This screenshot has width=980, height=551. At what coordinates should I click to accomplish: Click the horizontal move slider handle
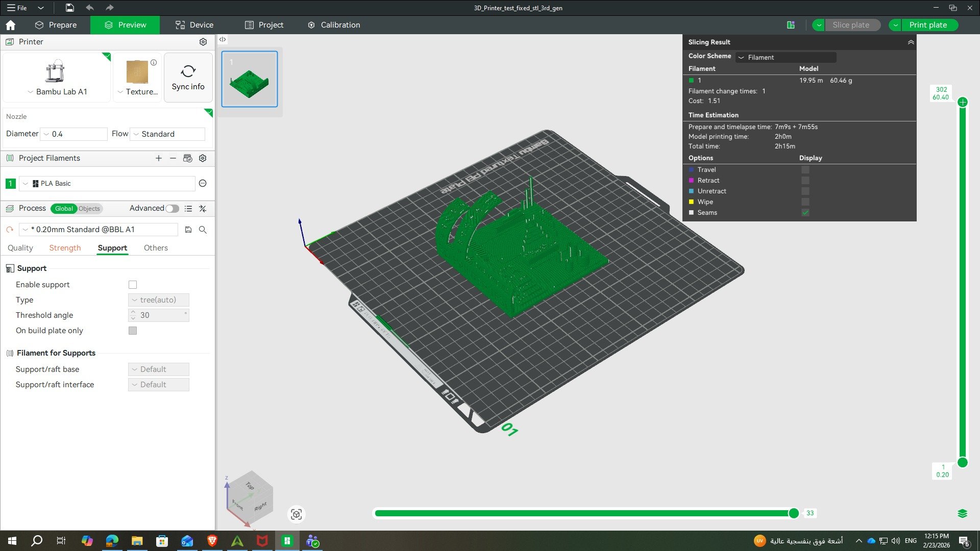[794, 513]
